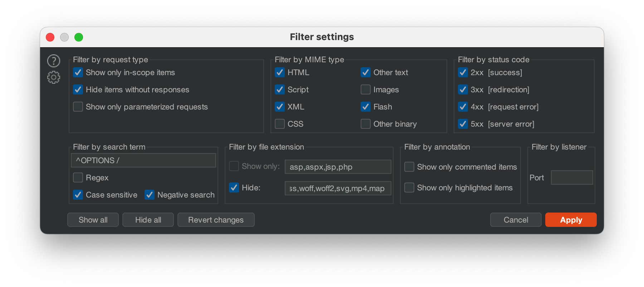644x287 pixels.
Task: Focus the listener Port input field
Action: pos(572,177)
